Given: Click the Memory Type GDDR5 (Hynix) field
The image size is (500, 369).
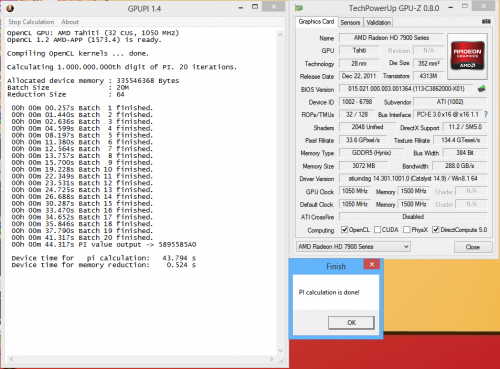Looking at the screenshot, I should click(371, 153).
